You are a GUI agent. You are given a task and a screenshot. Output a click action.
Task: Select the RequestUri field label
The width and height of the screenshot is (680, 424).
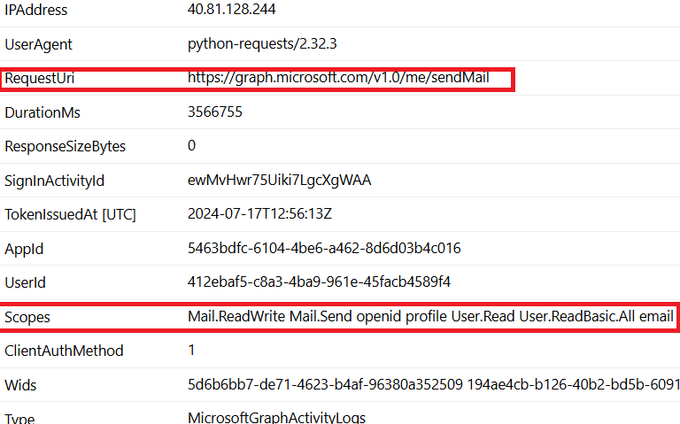[x=39, y=78]
